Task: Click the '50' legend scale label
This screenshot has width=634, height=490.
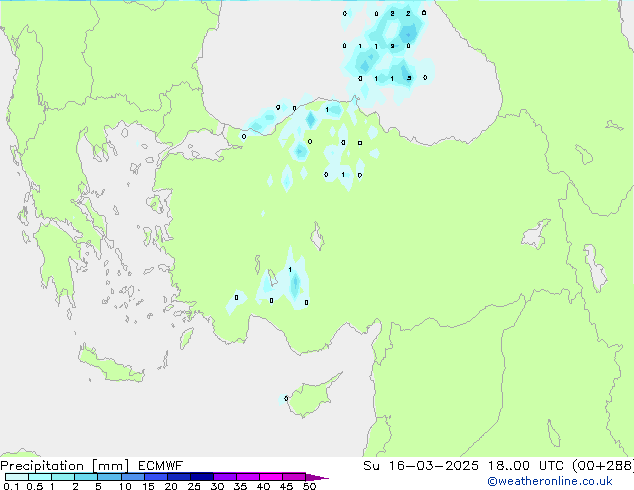Action: pyautogui.click(x=309, y=486)
